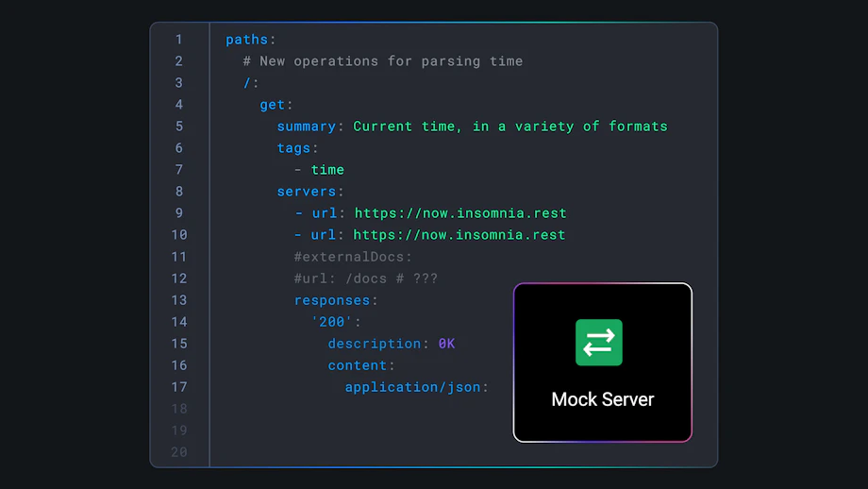Click the 'responses' key on line 13

tap(331, 300)
